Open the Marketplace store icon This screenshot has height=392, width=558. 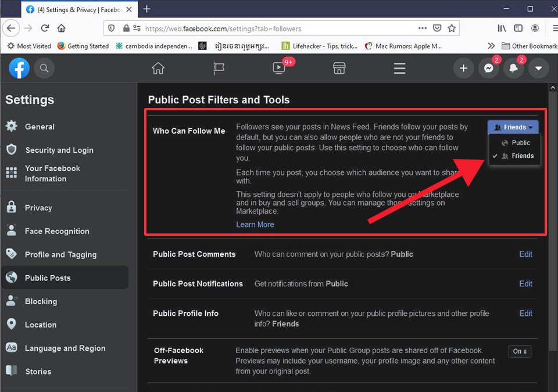tap(339, 68)
